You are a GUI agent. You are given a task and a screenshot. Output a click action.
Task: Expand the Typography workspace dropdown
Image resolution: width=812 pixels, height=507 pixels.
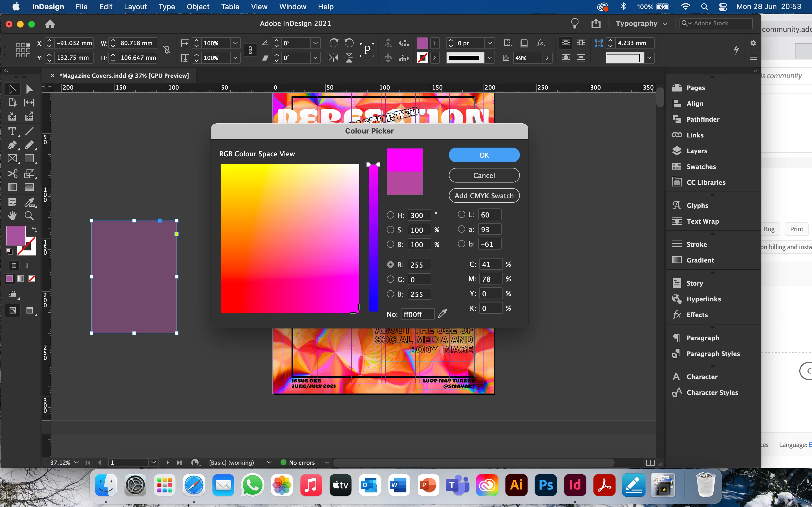(665, 24)
